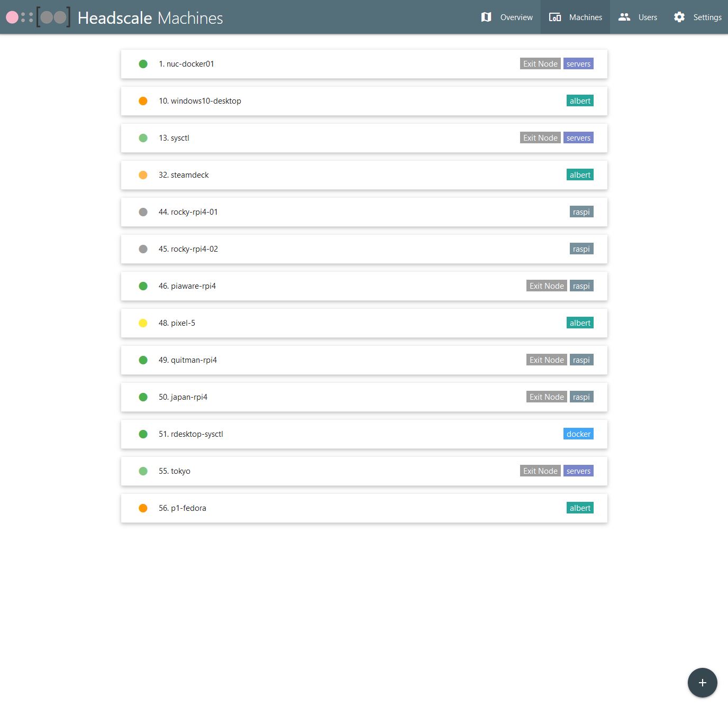Screen dimensions: 728x707
Task: Click raspi badge on rocky-rpi4-02
Action: 581,249
